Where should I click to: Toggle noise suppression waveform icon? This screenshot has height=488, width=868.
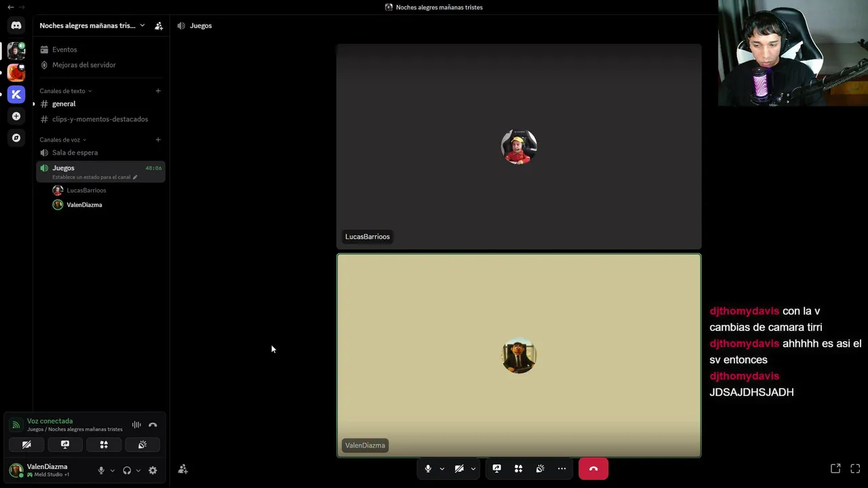[x=136, y=425]
